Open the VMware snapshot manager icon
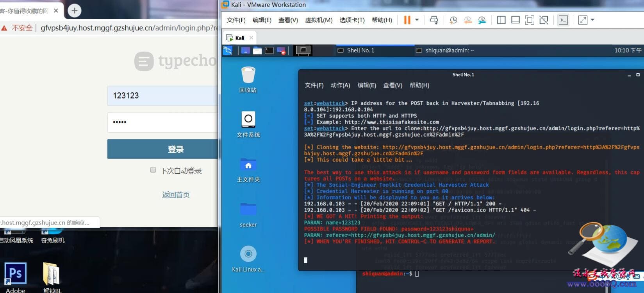Viewport: 644px width, 293px height. [x=482, y=20]
